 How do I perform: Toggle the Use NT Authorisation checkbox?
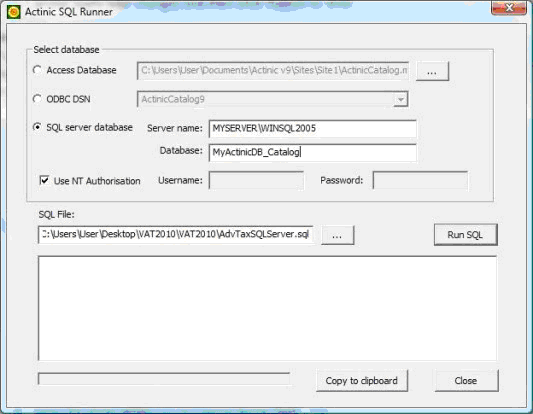45,180
